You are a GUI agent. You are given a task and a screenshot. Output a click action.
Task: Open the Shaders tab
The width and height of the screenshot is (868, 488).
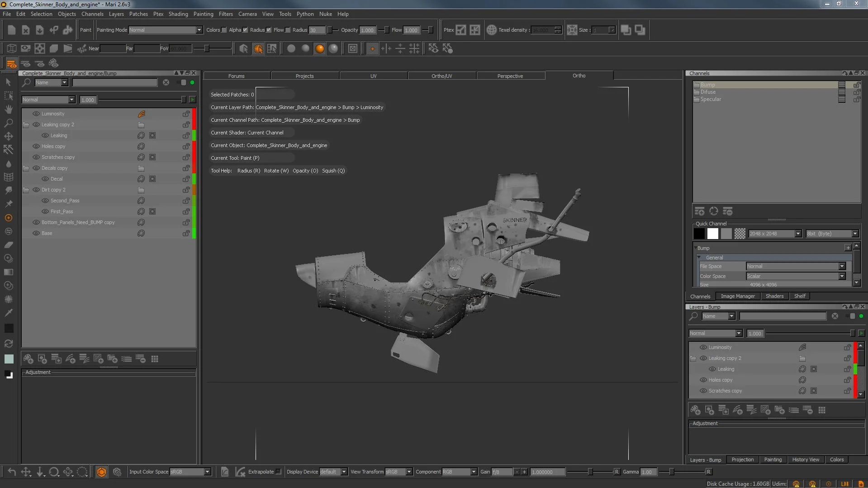point(774,296)
